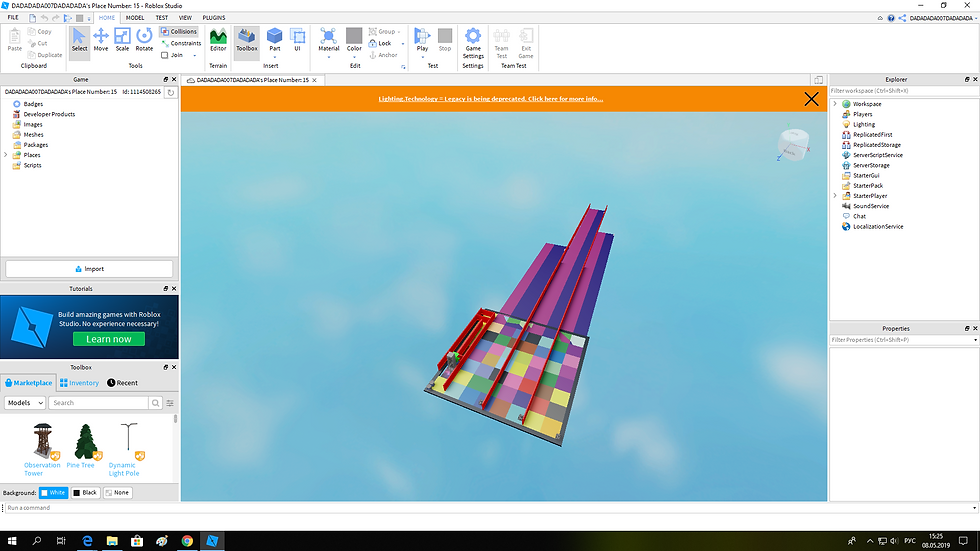Screen dimensions: 980x551
Task: Open Game Settings
Action: (x=473, y=42)
